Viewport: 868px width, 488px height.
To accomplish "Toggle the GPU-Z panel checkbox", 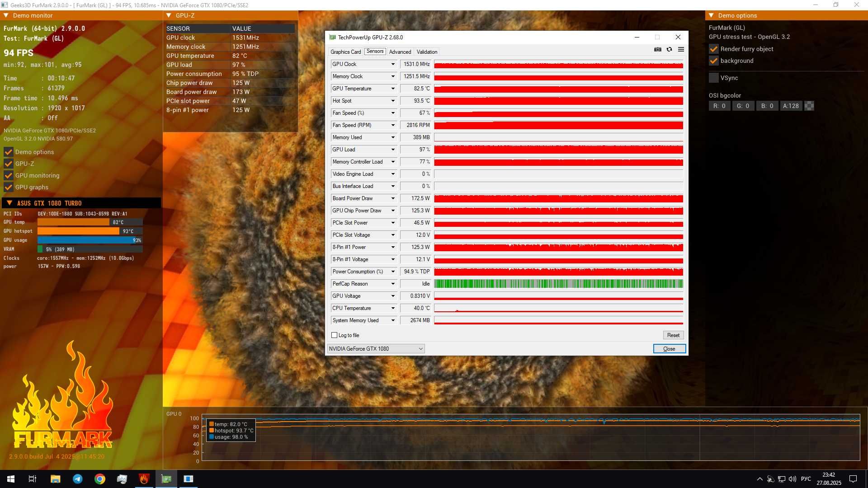I will 9,164.
